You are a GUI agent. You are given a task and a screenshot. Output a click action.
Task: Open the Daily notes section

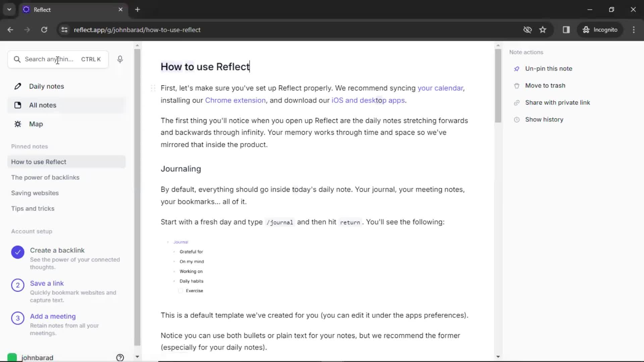click(66, 86)
